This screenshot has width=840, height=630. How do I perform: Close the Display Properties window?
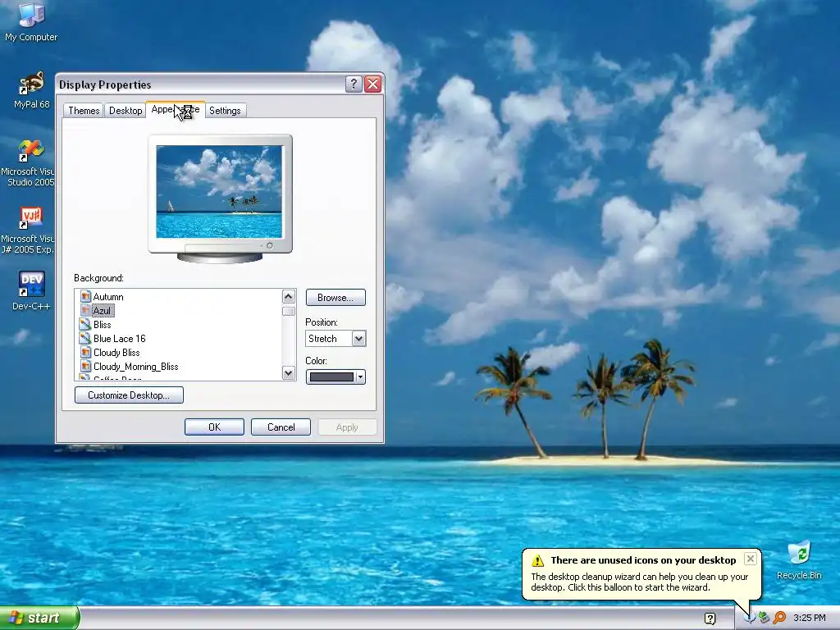point(373,84)
